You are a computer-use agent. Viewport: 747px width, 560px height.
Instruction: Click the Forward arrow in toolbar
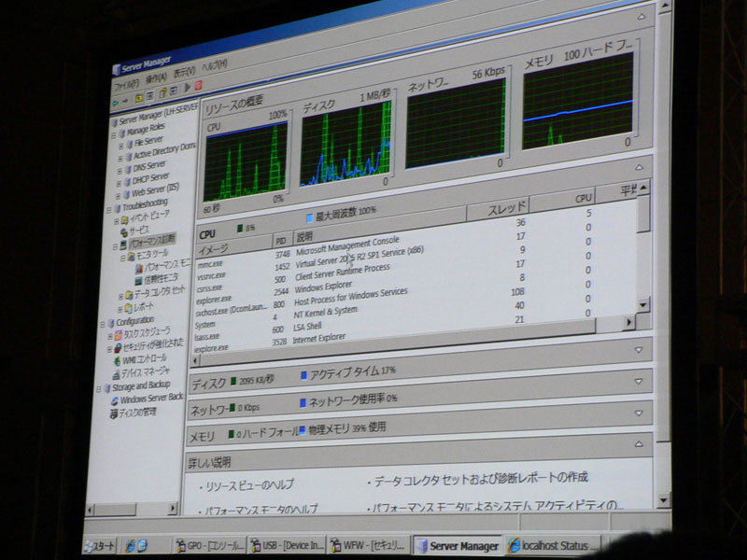pos(125,101)
